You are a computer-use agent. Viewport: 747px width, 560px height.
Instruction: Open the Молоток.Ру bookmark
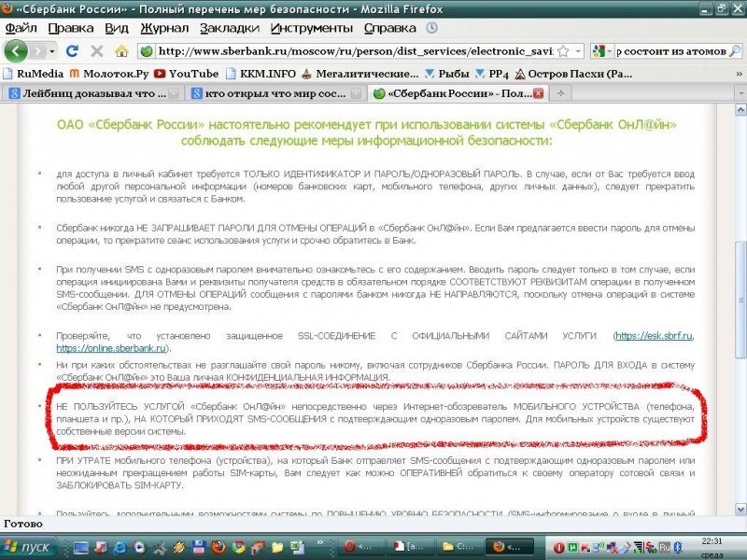(109, 74)
